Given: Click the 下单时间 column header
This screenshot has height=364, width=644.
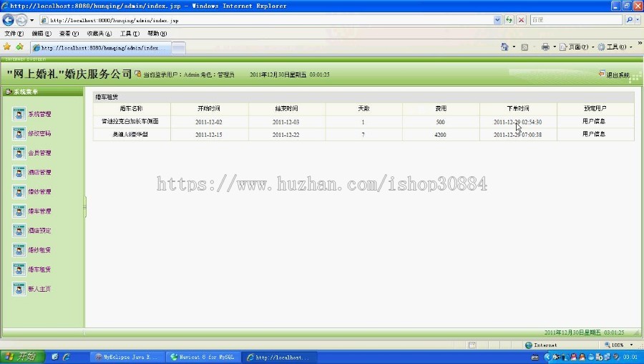Looking at the screenshot, I should (x=518, y=109).
